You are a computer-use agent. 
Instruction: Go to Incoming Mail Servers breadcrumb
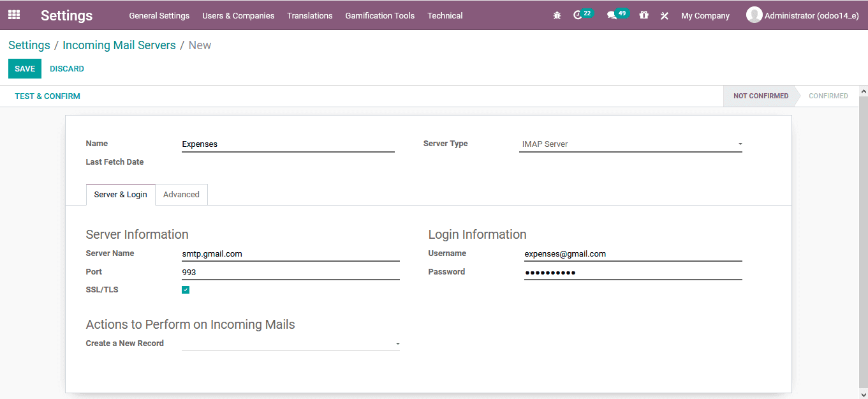point(119,45)
